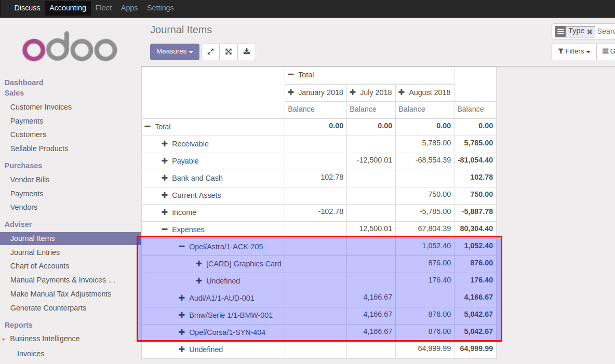Open the Measures dropdown
The height and width of the screenshot is (364, 615).
175,52
